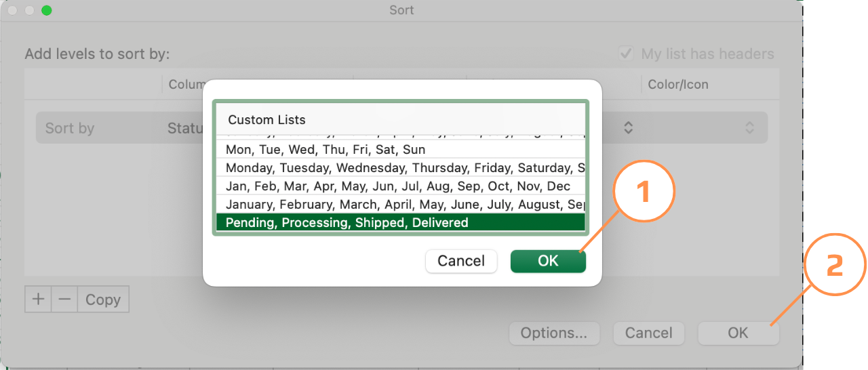Expand the sort order dropdown arrows
Screen dimensions: 868x370
(629, 127)
